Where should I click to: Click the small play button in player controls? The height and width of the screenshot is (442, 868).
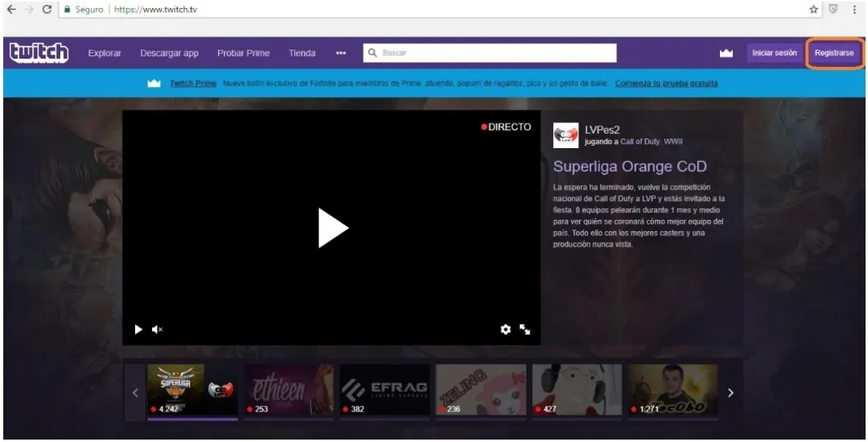tap(138, 330)
